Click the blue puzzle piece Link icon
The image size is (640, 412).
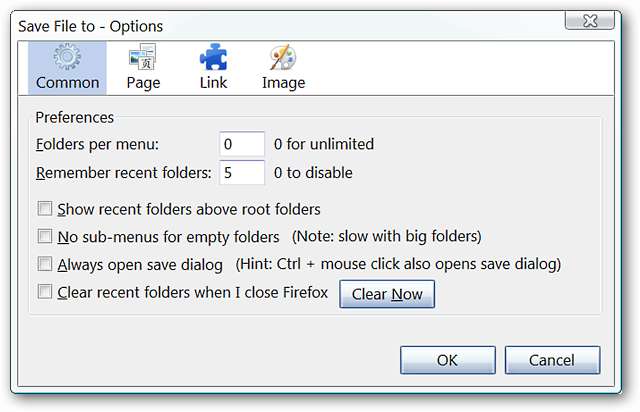click(x=212, y=57)
